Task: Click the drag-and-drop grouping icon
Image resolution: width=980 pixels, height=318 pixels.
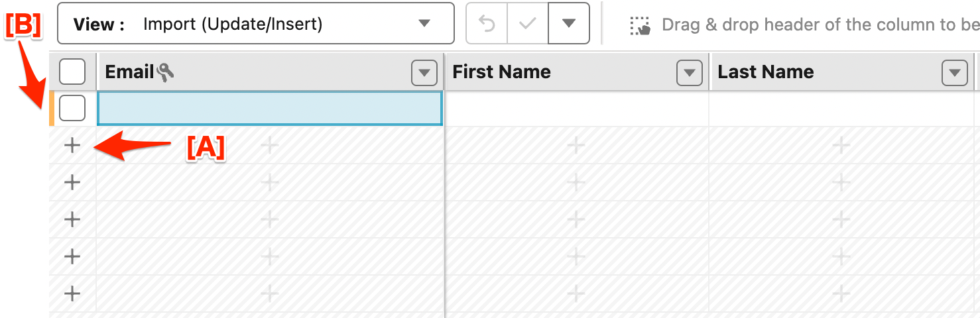Action: (641, 25)
